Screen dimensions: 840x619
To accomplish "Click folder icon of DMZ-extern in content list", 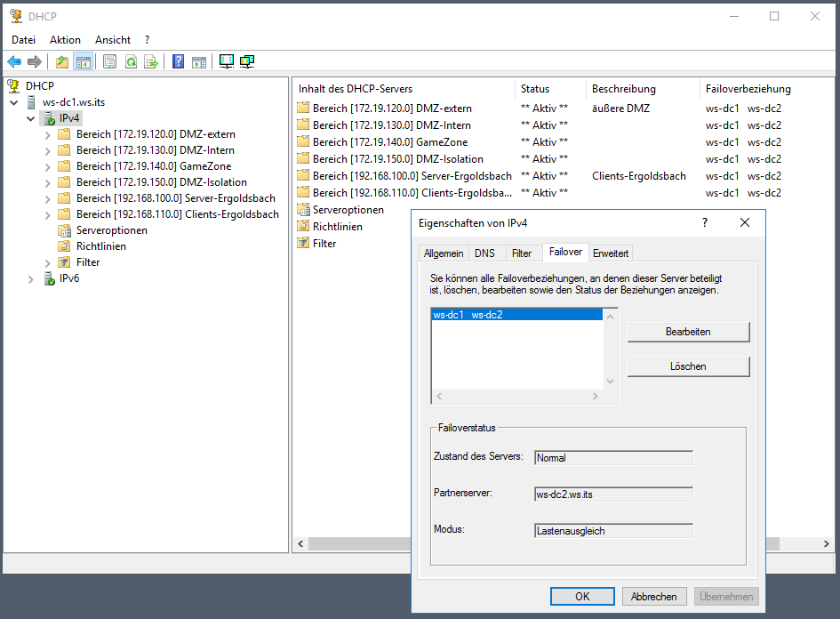I will tap(303, 108).
